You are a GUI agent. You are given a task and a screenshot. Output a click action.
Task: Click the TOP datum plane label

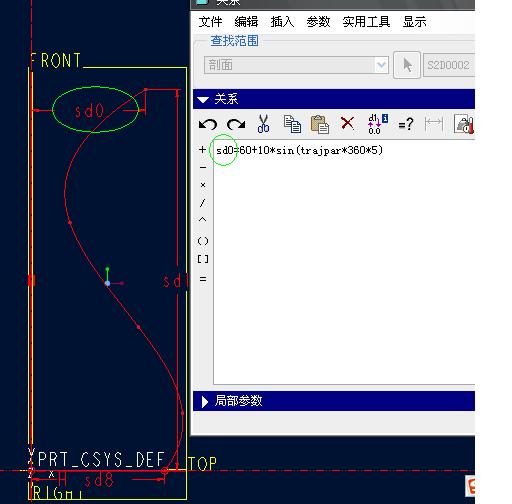coord(202,464)
